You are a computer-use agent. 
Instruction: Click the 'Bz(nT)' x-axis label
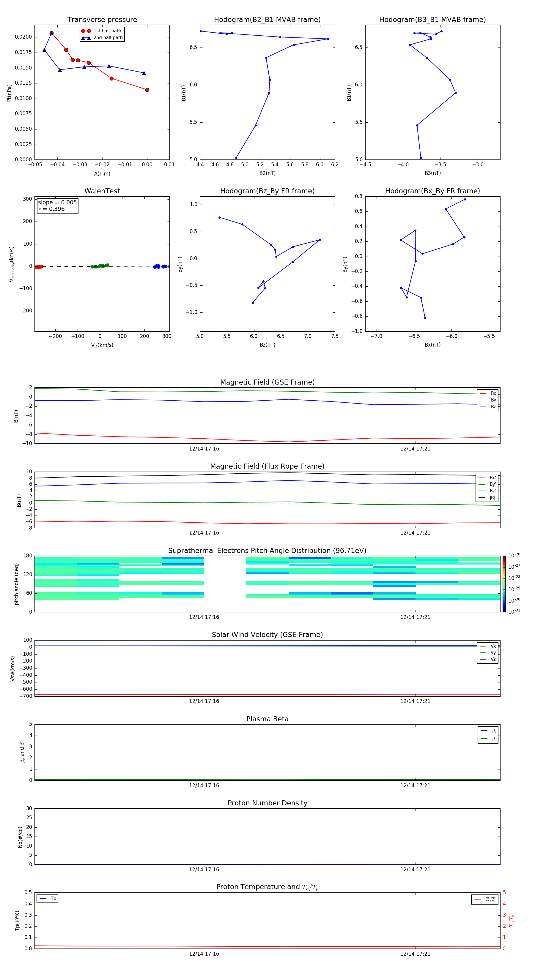267,345
